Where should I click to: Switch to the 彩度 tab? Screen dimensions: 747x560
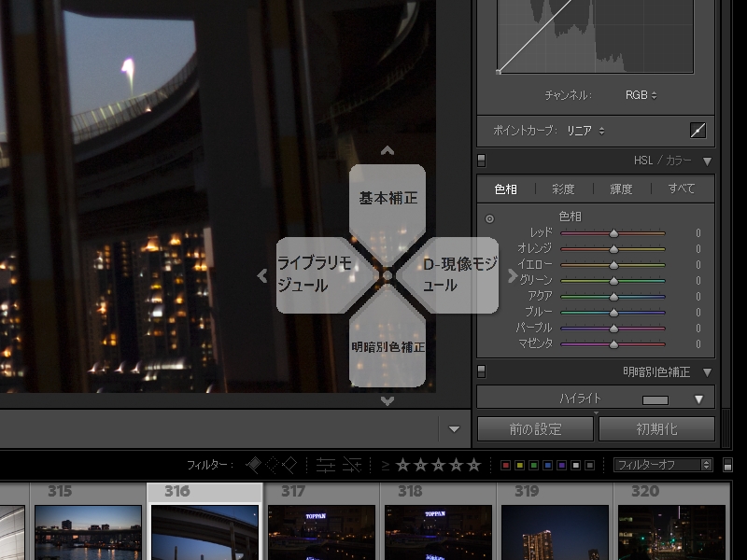(x=563, y=189)
